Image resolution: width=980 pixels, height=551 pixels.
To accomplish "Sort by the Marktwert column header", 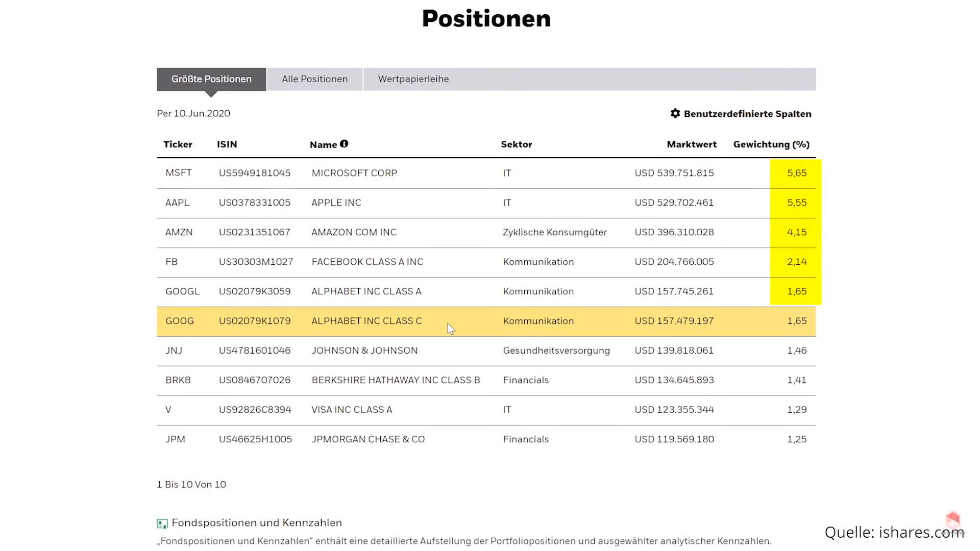I will [691, 144].
